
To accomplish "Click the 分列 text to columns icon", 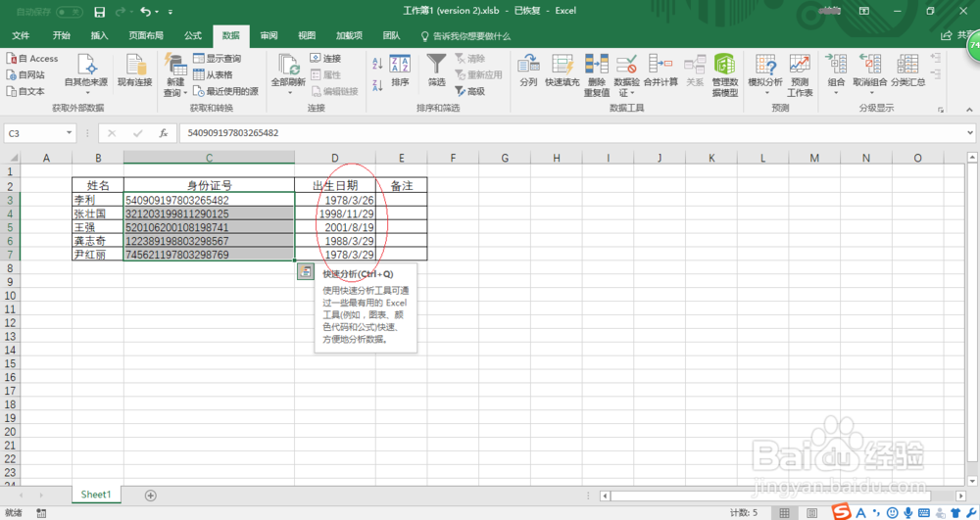I will pos(528,71).
